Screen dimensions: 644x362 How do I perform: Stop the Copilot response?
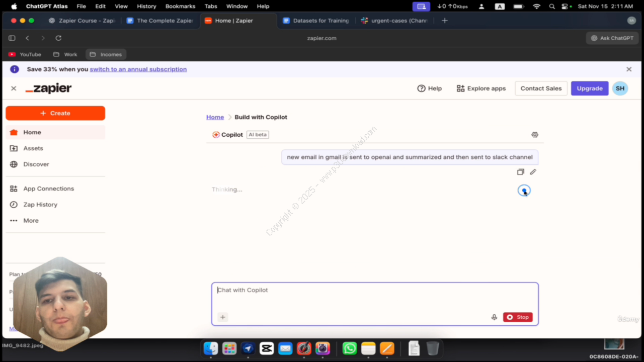click(x=518, y=317)
